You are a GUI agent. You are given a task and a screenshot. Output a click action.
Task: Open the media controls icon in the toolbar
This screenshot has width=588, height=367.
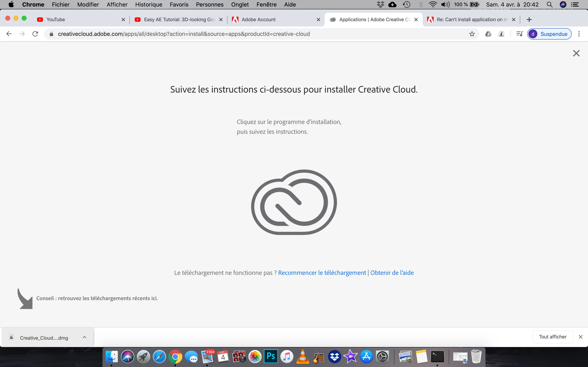tap(519, 34)
